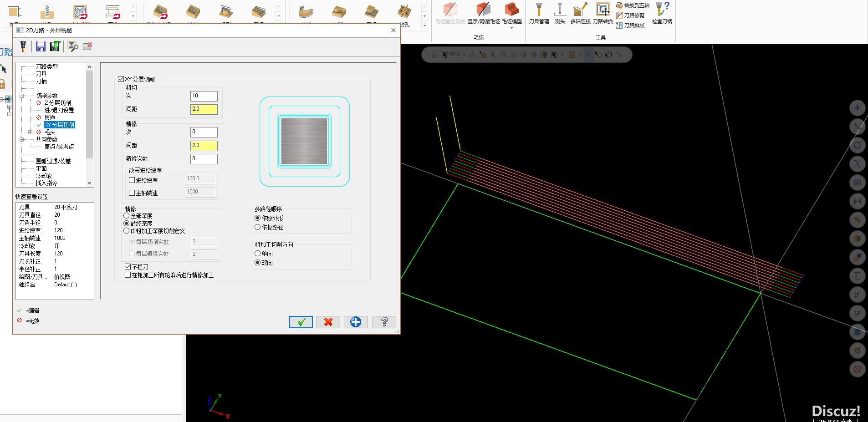Select 最终深度 radio button
This screenshot has height=422, width=868.
point(127,224)
